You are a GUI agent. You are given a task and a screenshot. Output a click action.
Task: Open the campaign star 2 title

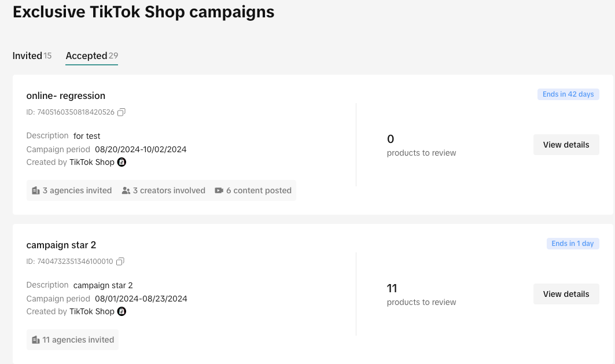coord(61,245)
